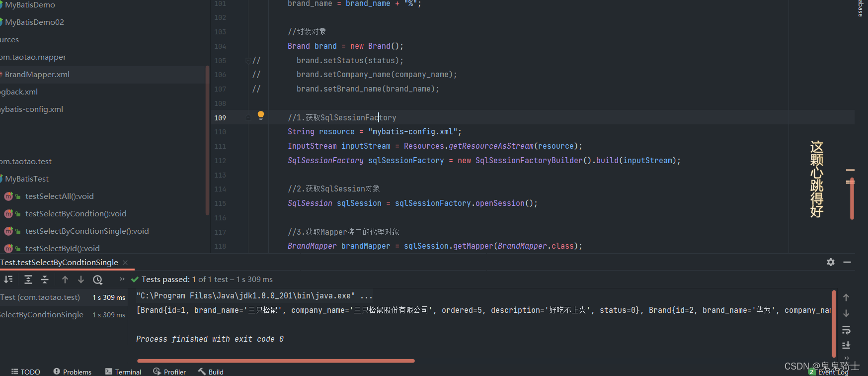Screen dimensions: 868x376
Task: Hide the Run tool window
Action: [847, 262]
